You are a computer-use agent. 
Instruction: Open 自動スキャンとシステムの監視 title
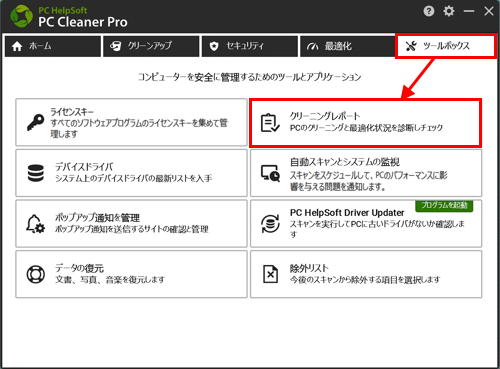[345, 162]
